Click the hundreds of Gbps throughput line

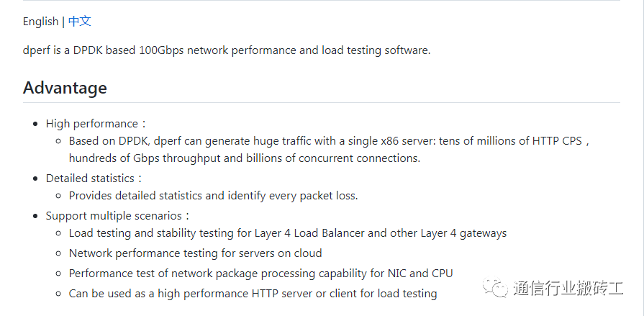pos(245,158)
